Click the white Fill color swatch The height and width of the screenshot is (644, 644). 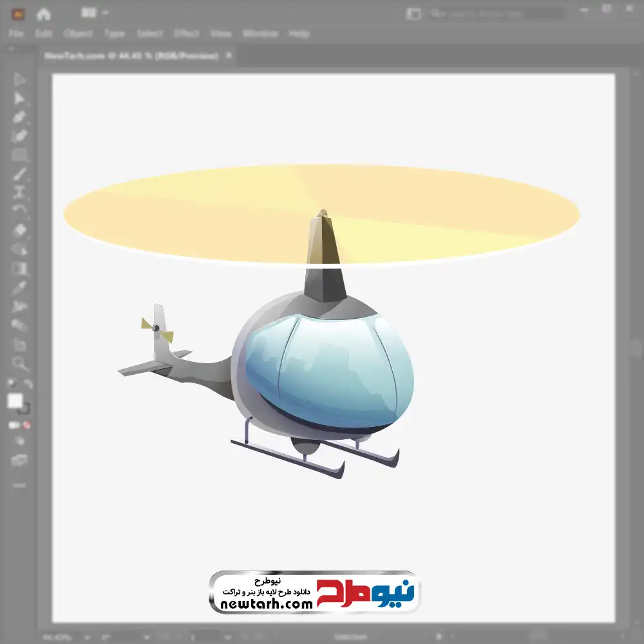pos(15,401)
